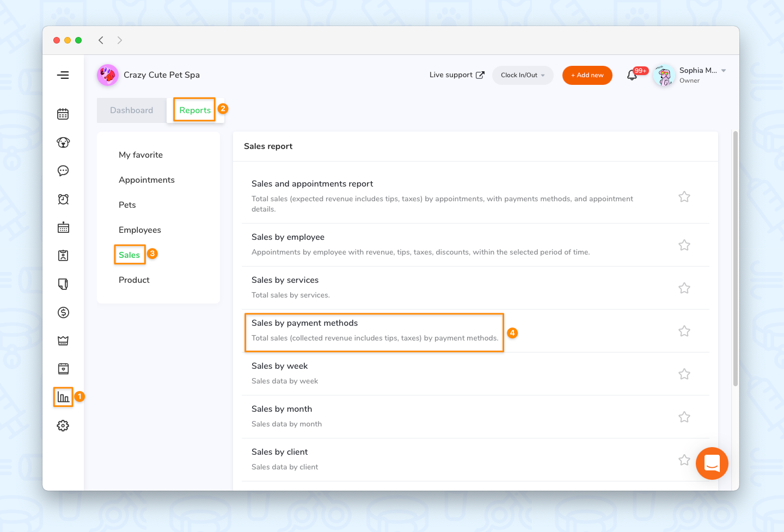The width and height of the screenshot is (784, 532).
Task: Favorite the Sales by payment methods report
Action: click(x=684, y=331)
